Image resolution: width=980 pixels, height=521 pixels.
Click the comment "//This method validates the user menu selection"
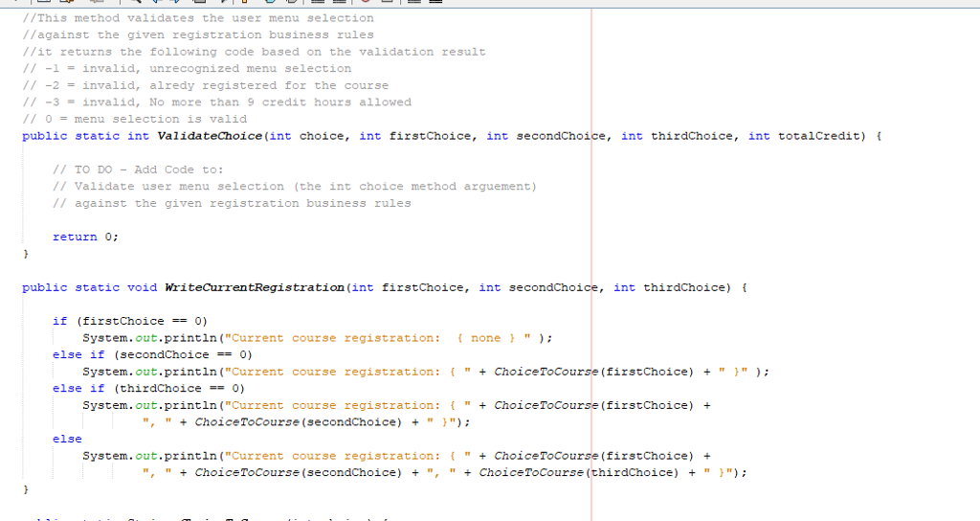[198, 18]
